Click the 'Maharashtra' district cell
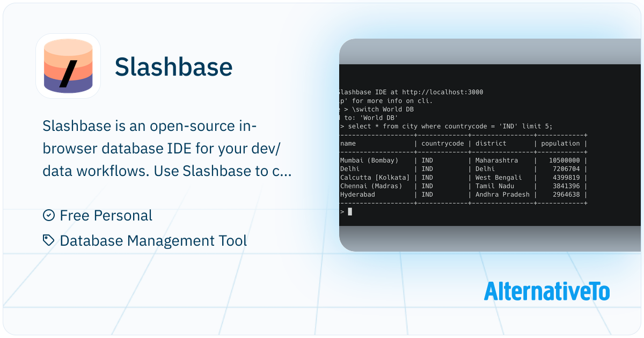Viewport: 644px width, 338px height. [x=497, y=160]
